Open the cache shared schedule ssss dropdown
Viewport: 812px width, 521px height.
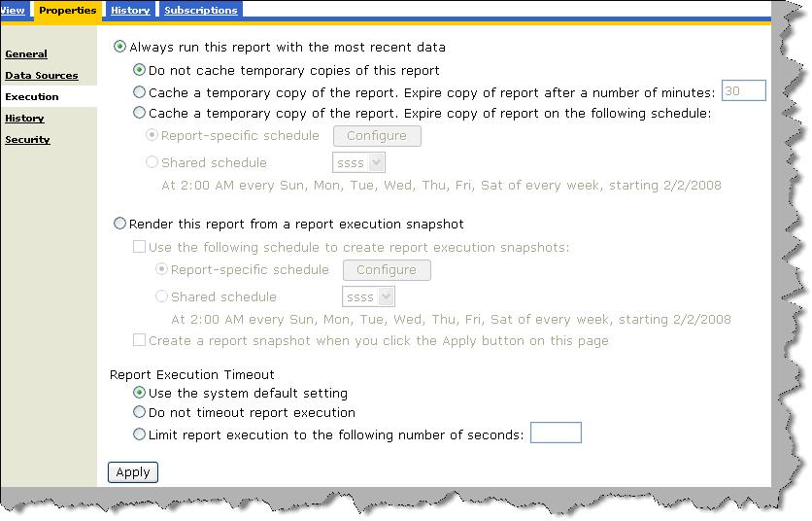[358, 162]
